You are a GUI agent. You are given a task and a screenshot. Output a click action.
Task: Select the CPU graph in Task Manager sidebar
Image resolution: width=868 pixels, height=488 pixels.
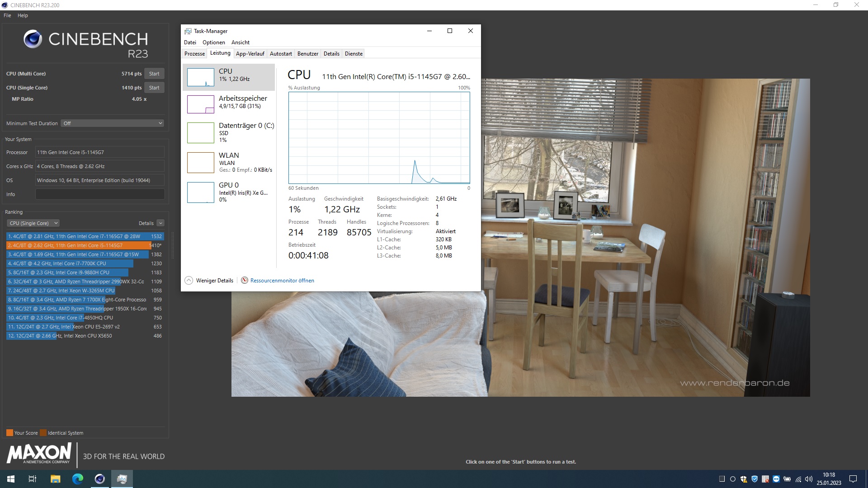[228, 77]
